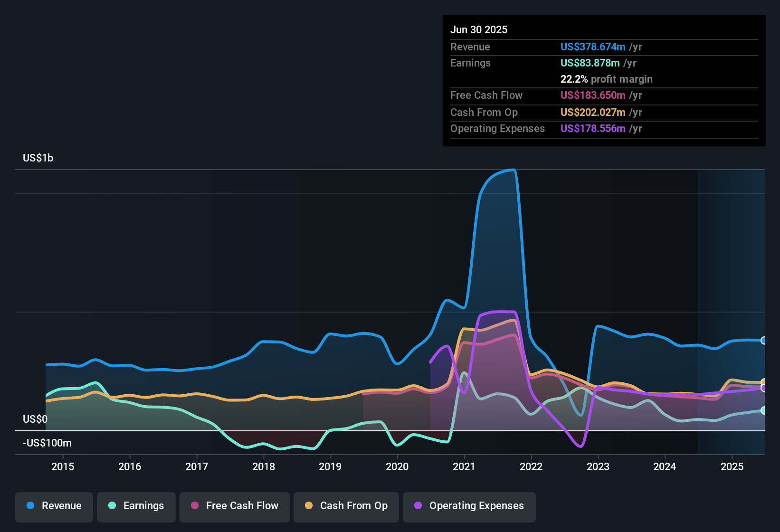Click the Earnings endpoint marker on the chart
Screen dimensions: 780x532
click(763, 411)
